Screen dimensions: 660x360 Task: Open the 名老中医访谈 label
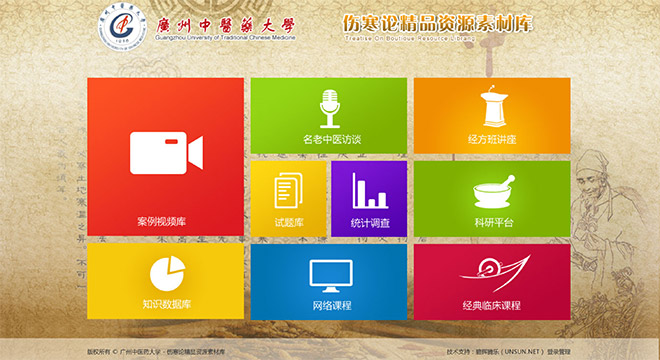point(332,139)
